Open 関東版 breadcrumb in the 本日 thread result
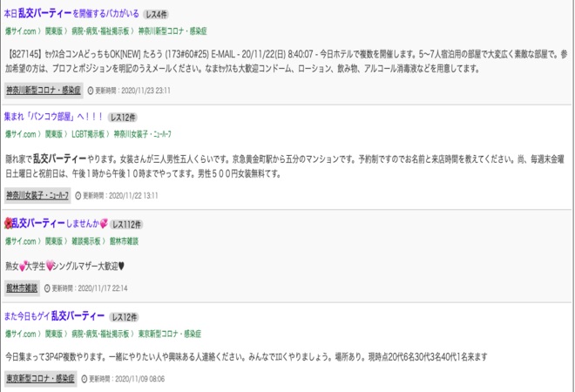Screen dimensions: 575x392 click(54, 31)
